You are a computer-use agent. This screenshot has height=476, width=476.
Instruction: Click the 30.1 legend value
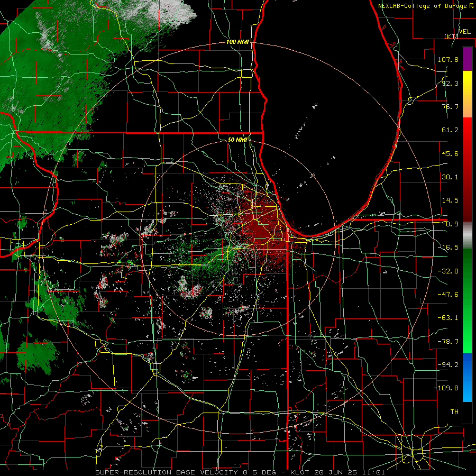[450, 177]
